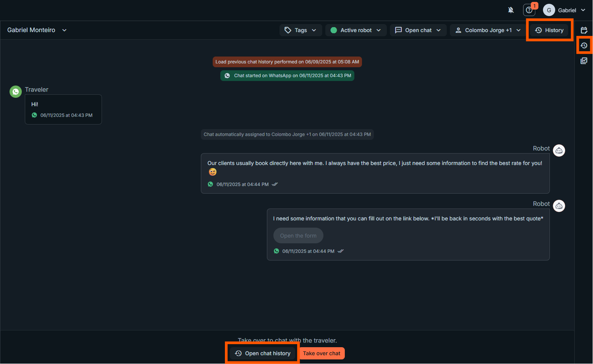
Task: Click the first Robot avatar icon
Action: pyautogui.click(x=559, y=150)
